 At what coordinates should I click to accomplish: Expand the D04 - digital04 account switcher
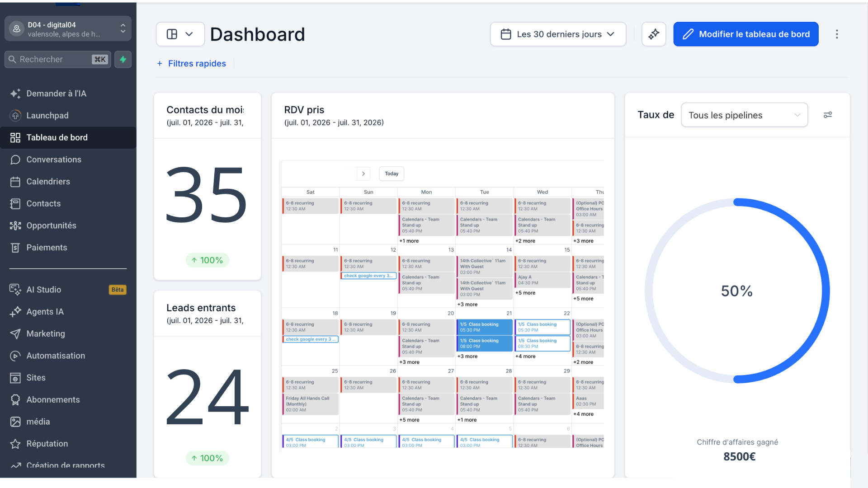coord(68,28)
